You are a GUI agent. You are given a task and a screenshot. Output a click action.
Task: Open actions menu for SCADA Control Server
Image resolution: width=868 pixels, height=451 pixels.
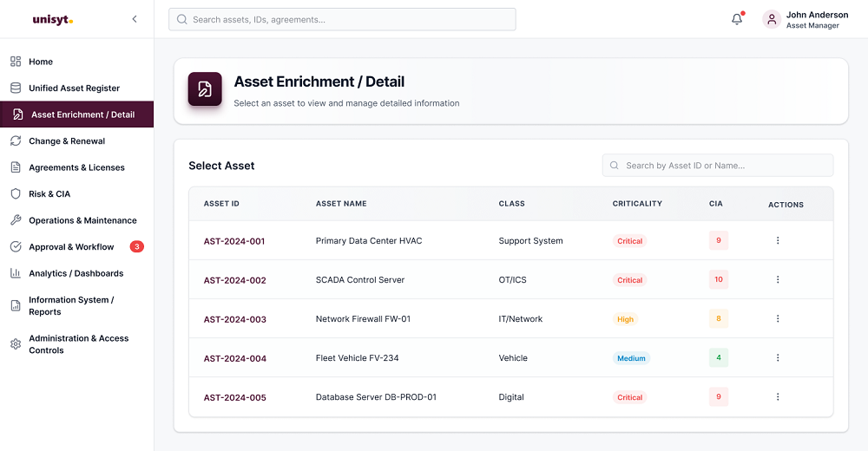(778, 280)
